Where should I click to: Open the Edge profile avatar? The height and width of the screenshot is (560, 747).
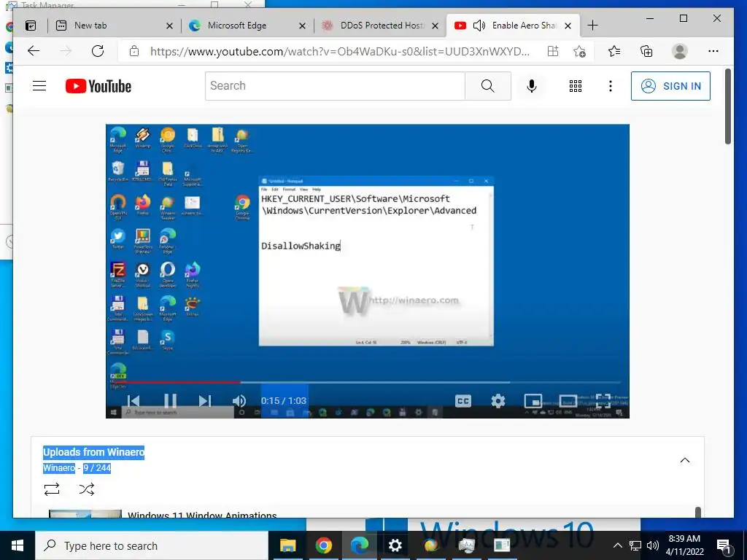(680, 51)
